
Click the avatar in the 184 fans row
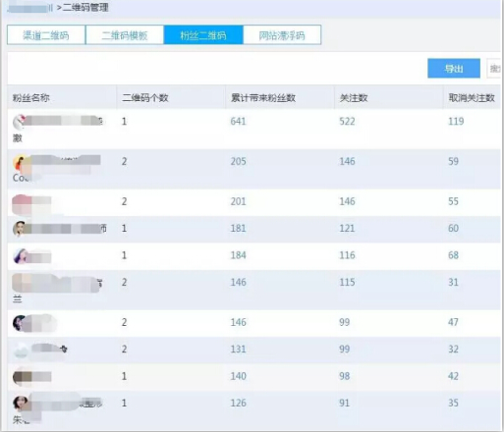[20, 255]
